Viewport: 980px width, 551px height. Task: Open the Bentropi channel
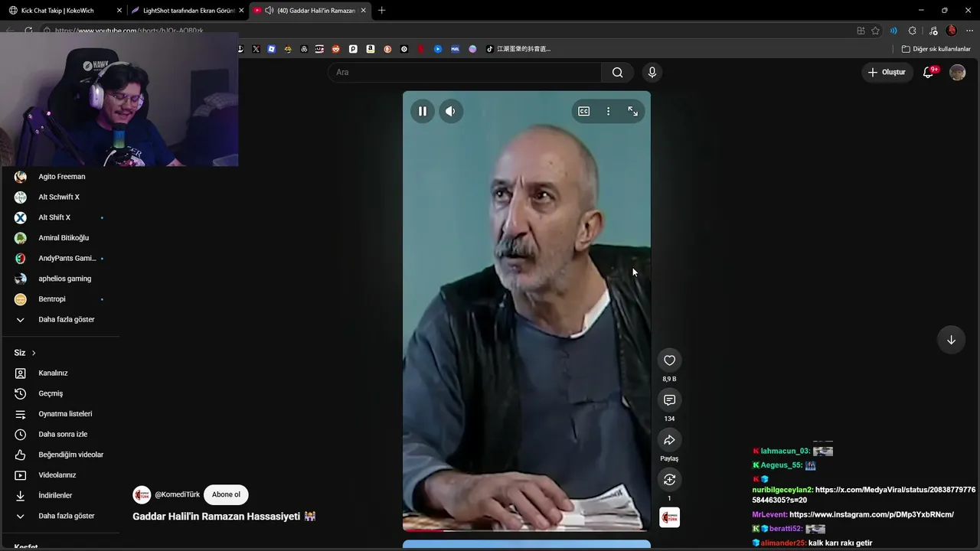point(60,299)
